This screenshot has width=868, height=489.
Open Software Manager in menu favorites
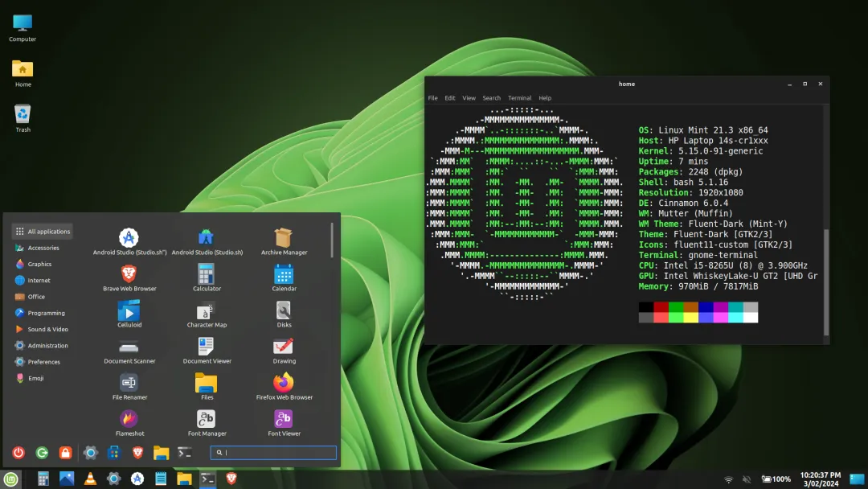tap(114, 453)
